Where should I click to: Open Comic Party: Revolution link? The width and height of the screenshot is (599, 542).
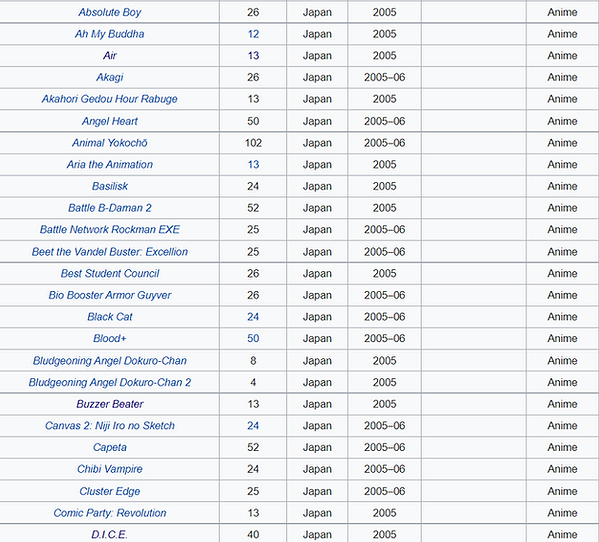point(110,513)
